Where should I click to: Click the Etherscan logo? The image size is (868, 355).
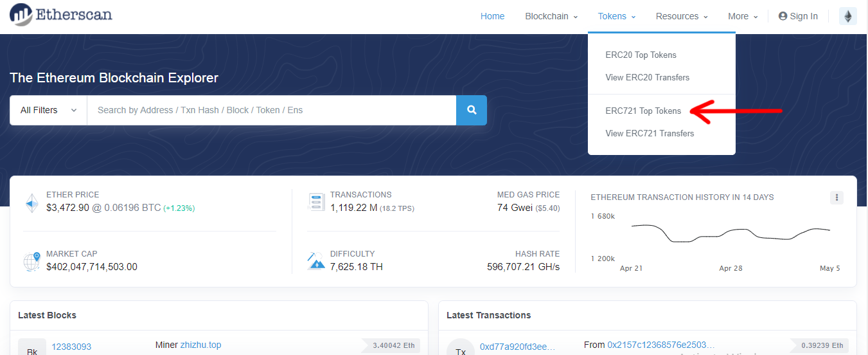62,14
